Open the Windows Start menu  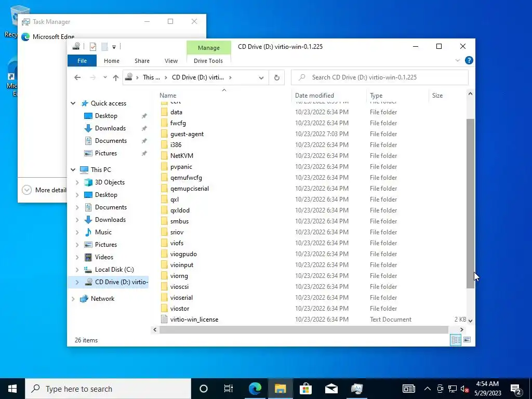pyautogui.click(x=12, y=389)
